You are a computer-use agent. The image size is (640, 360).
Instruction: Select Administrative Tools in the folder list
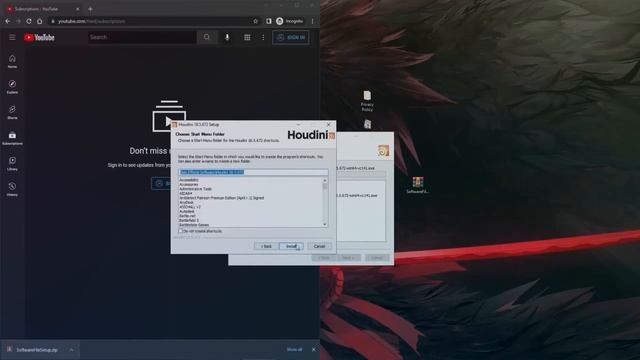pos(196,189)
